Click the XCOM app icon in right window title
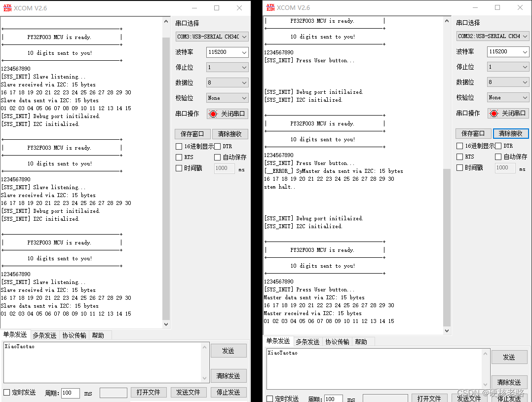 pyautogui.click(x=270, y=7)
